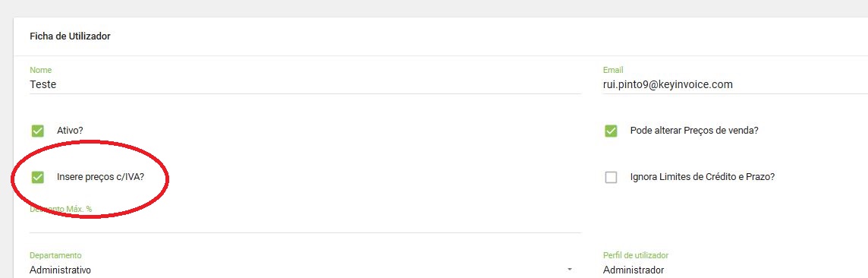Click the green Departamento label
Viewport: 868px width, 278px height.
click(x=55, y=255)
